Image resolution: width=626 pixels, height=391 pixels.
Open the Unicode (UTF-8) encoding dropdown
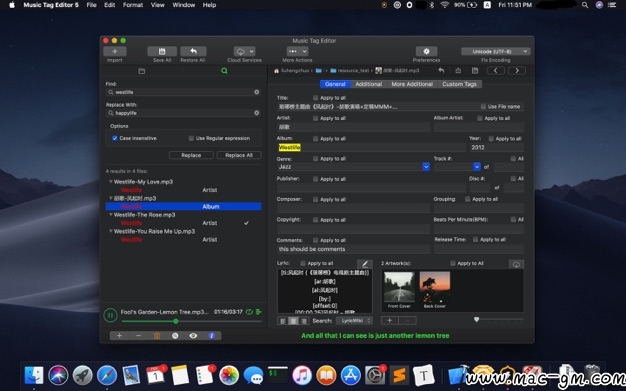click(495, 52)
